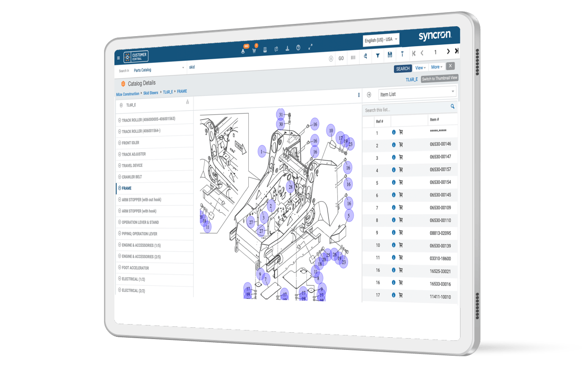The width and height of the screenshot is (588, 377).
Task: Click the save floppy disk icon
Action: [390, 55]
